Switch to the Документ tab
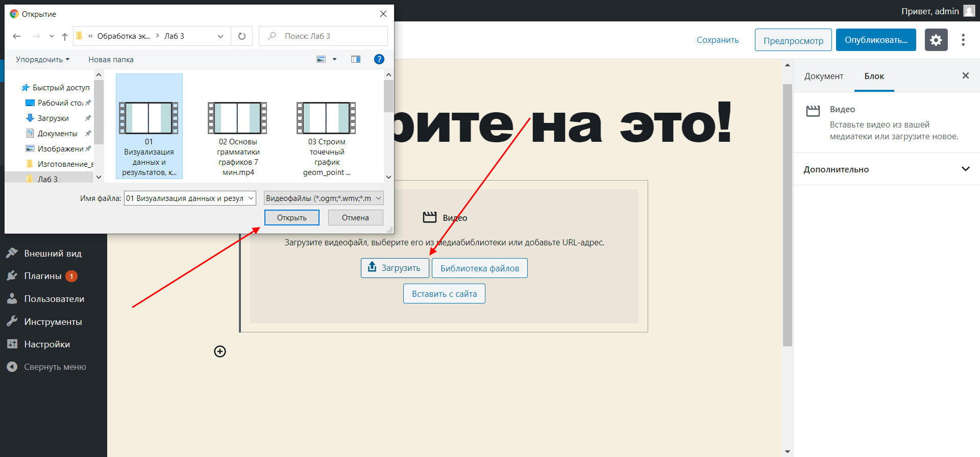The width and height of the screenshot is (980, 457). pos(823,76)
